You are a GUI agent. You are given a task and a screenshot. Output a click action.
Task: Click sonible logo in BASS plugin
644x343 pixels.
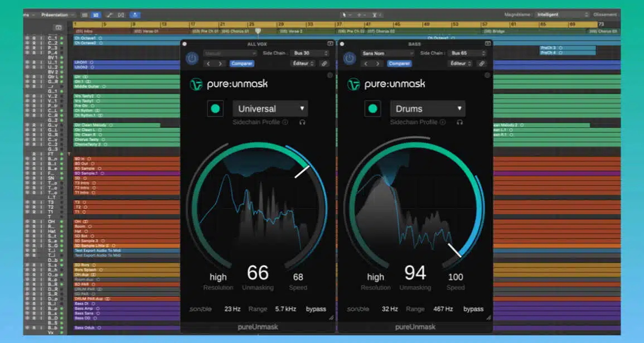[358, 310]
